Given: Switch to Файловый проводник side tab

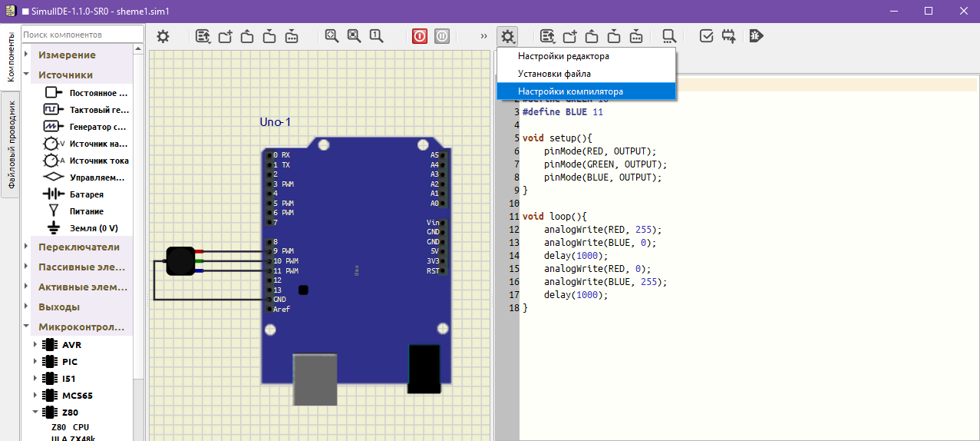Looking at the screenshot, I should pyautogui.click(x=11, y=146).
